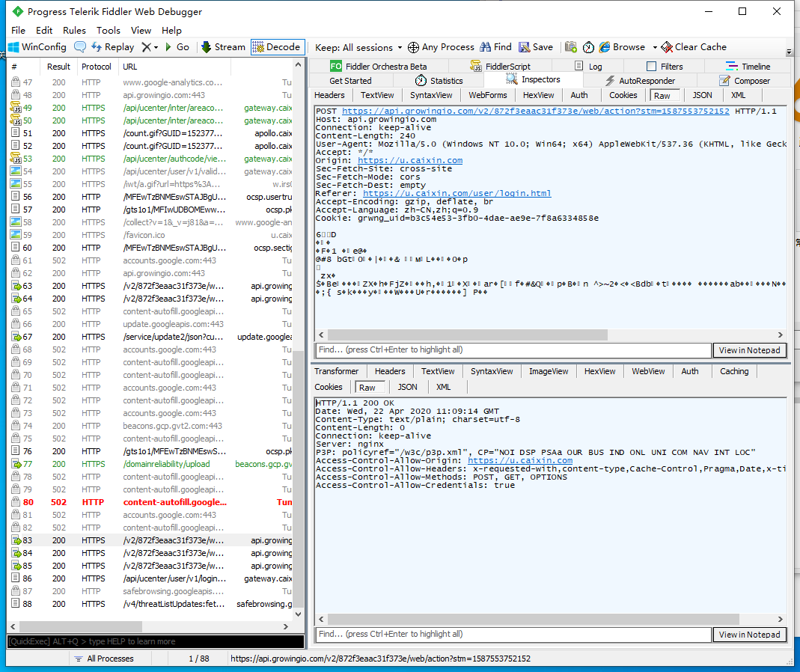Toggle the Stream mode button
The width and height of the screenshot is (800, 672).
pos(223,47)
